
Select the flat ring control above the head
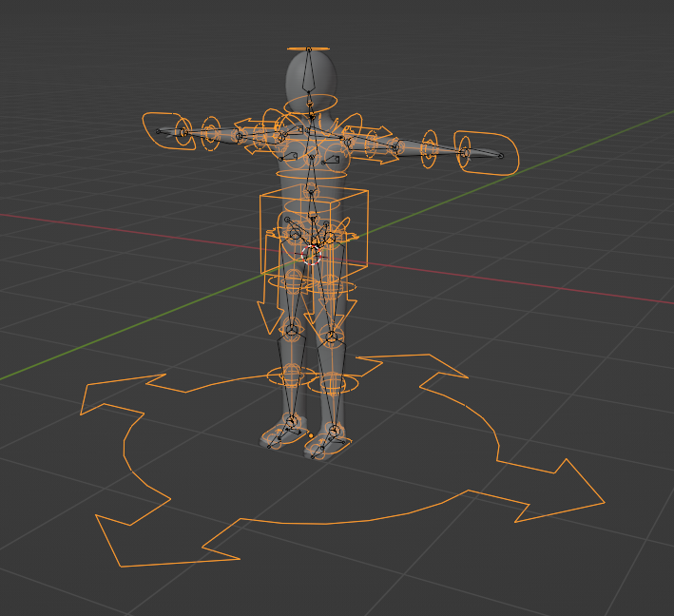point(309,49)
